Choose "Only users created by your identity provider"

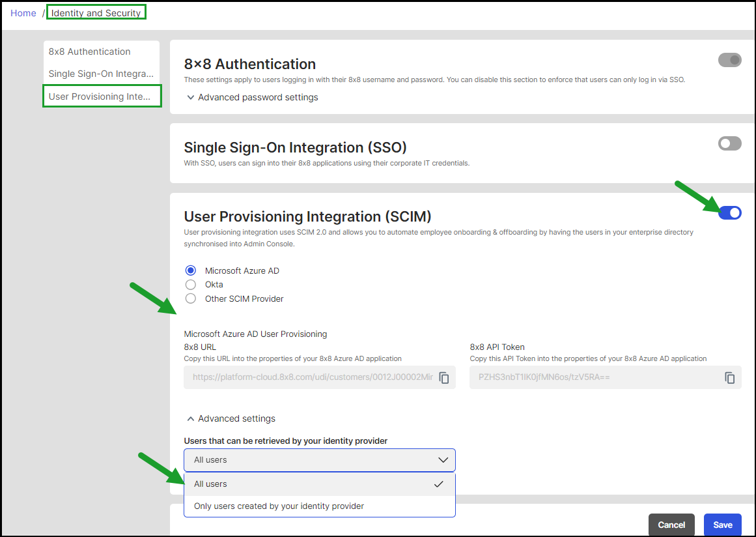319,506
